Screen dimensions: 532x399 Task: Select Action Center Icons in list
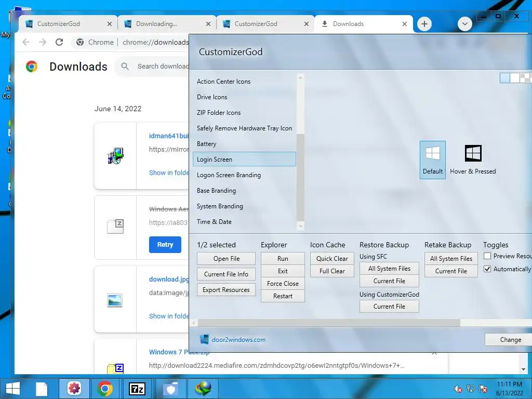[x=244, y=82]
